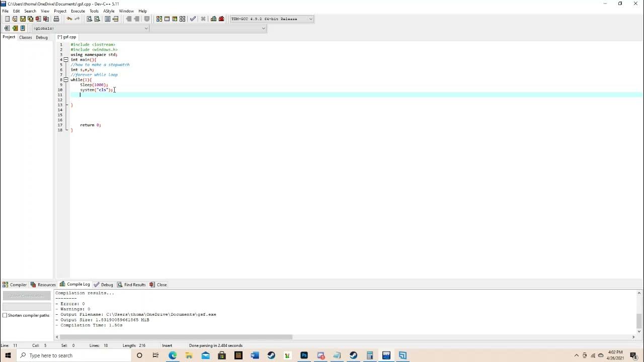
Task: Select the Project sidebar tab
Action: 9,37
